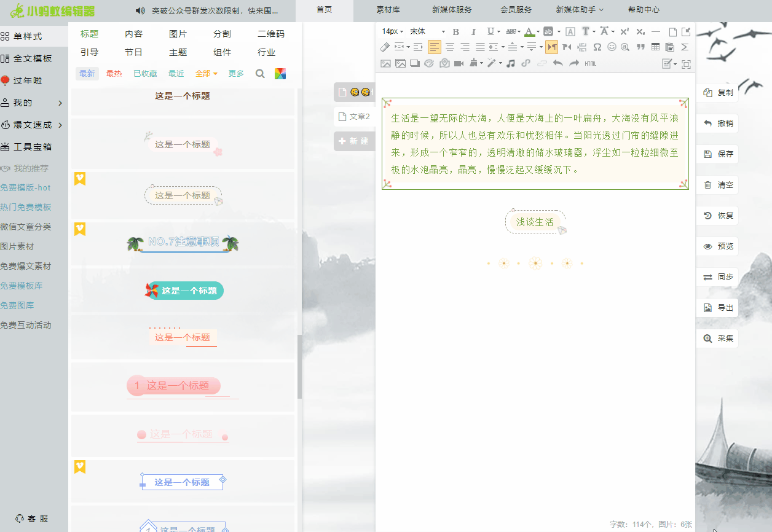This screenshot has height=532, width=772.
Task: Insert a video with camera icon
Action: (x=459, y=63)
